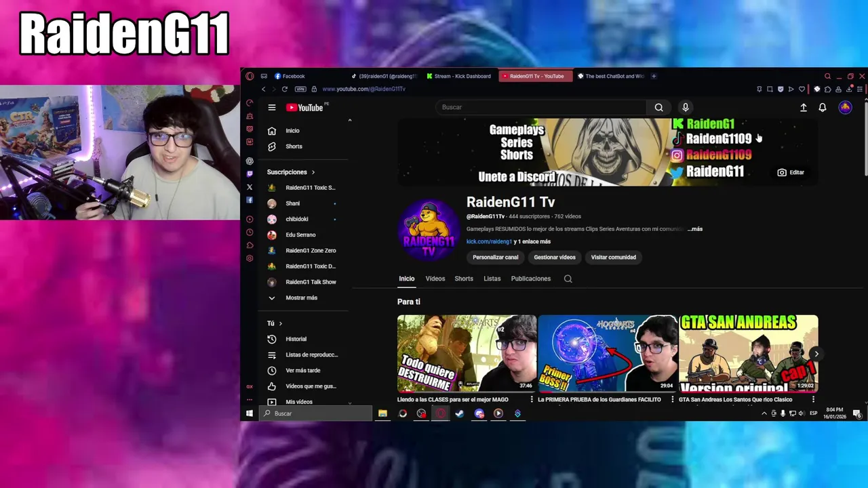Switch to 'The best ChatBot' browser tab
The image size is (868, 488).
coord(610,76)
